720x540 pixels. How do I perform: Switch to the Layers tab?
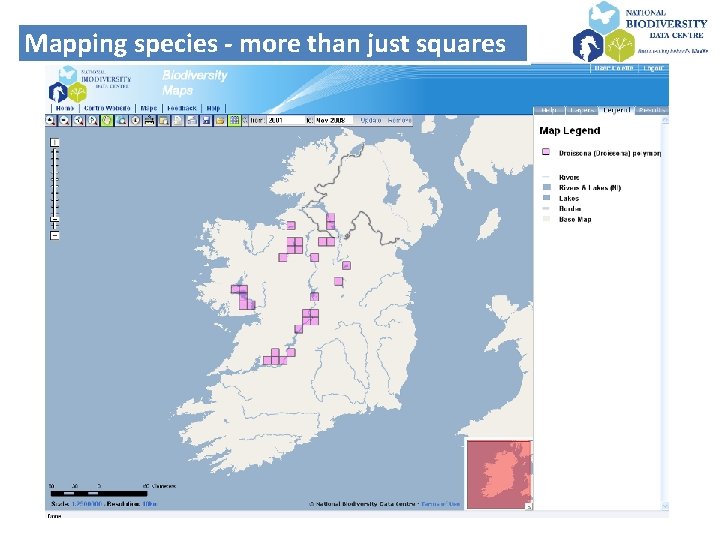click(x=582, y=110)
